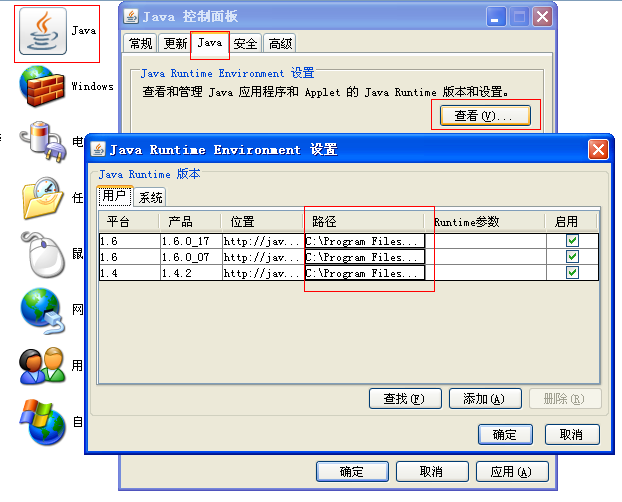Click Java cup icon in control panel title bar

131,16
